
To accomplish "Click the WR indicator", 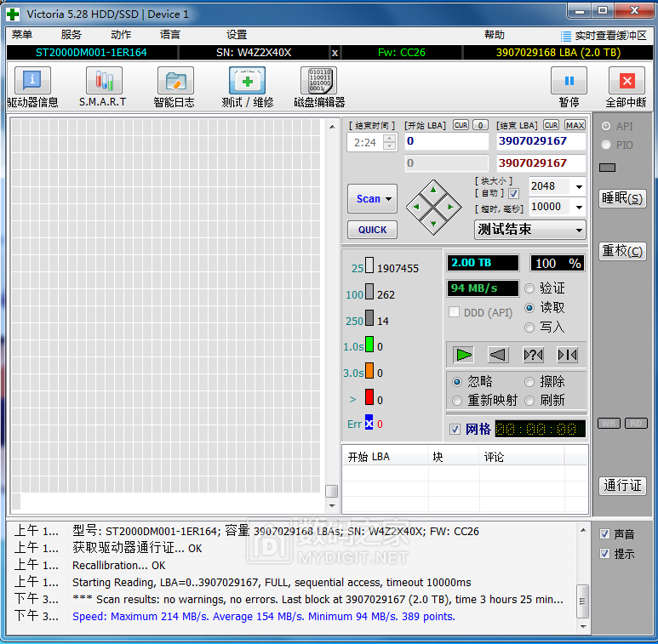I will click(x=609, y=423).
